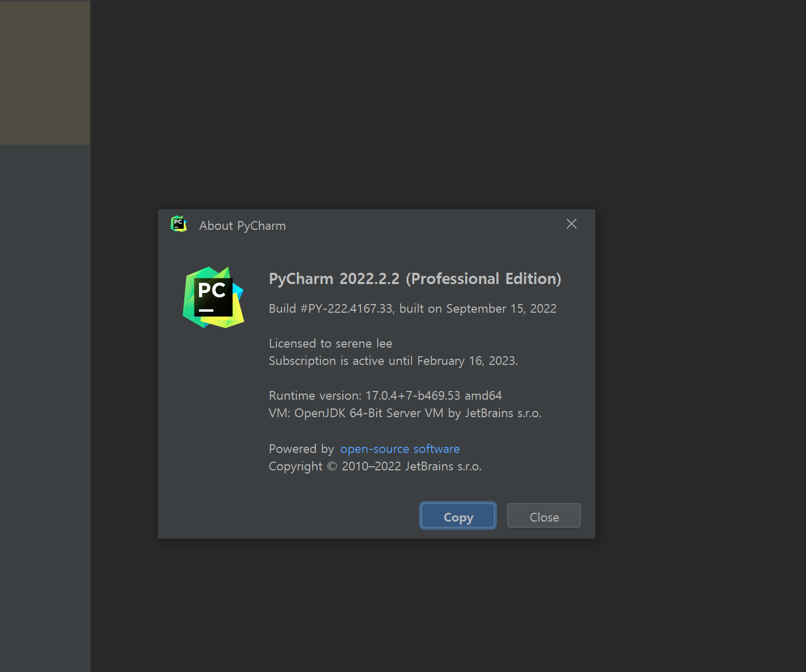
Task: Click the 'PyCharm 2022.2.2 (Professional Edition)' heading
Action: pyautogui.click(x=415, y=279)
